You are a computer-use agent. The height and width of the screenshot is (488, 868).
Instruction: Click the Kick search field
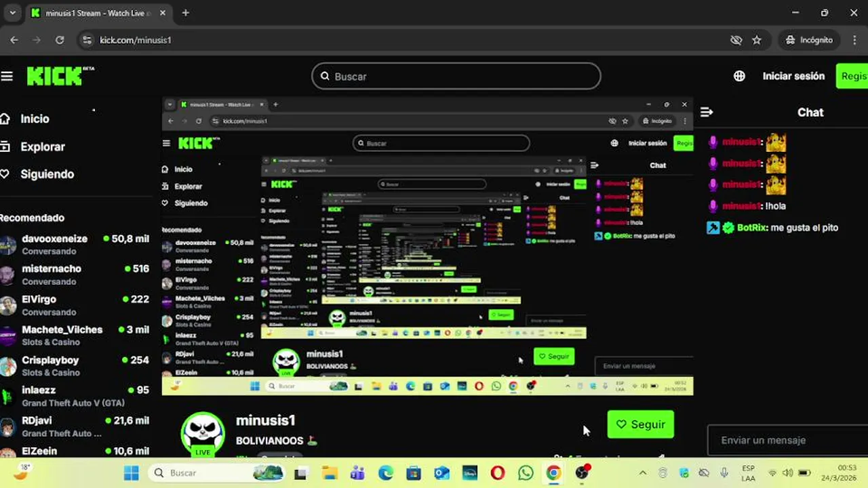456,76
